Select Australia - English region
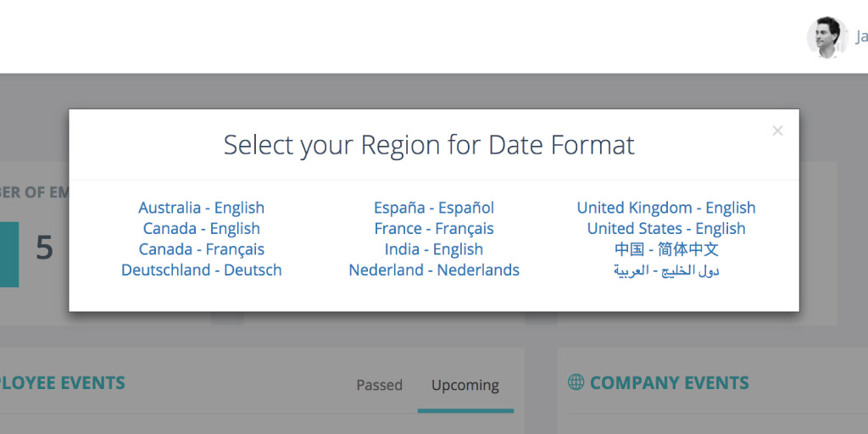 click(x=202, y=208)
